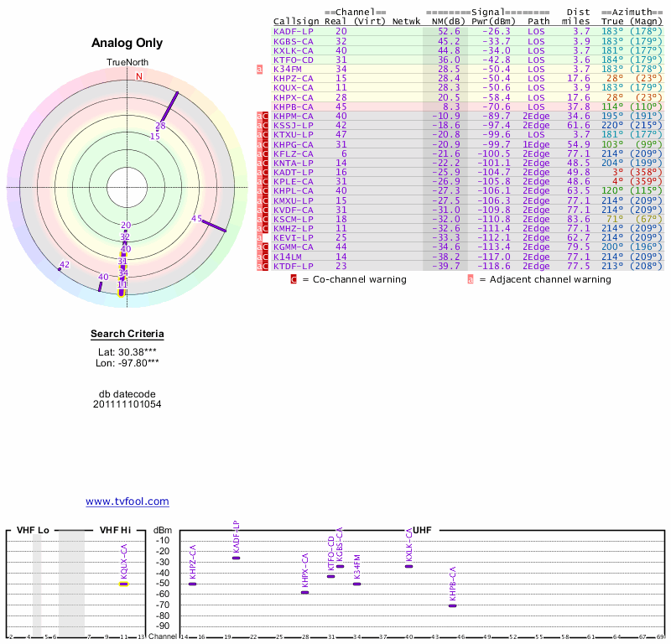The height and width of the screenshot is (644, 671).
Task: Select the KHPX-CA marker in UHF spectrum
Action: 304,592
